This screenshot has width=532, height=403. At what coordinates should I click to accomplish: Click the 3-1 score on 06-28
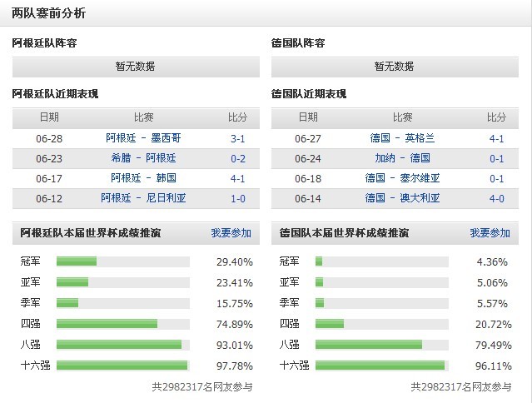tap(237, 139)
